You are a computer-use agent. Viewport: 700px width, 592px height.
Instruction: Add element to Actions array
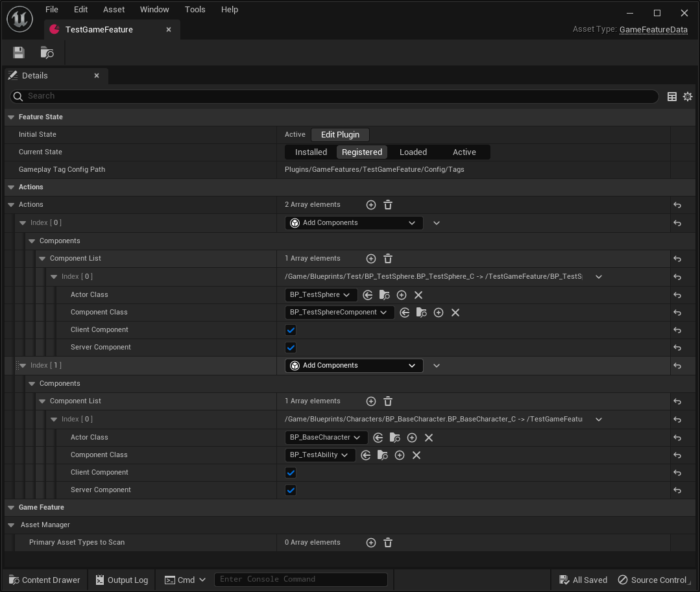[371, 205]
